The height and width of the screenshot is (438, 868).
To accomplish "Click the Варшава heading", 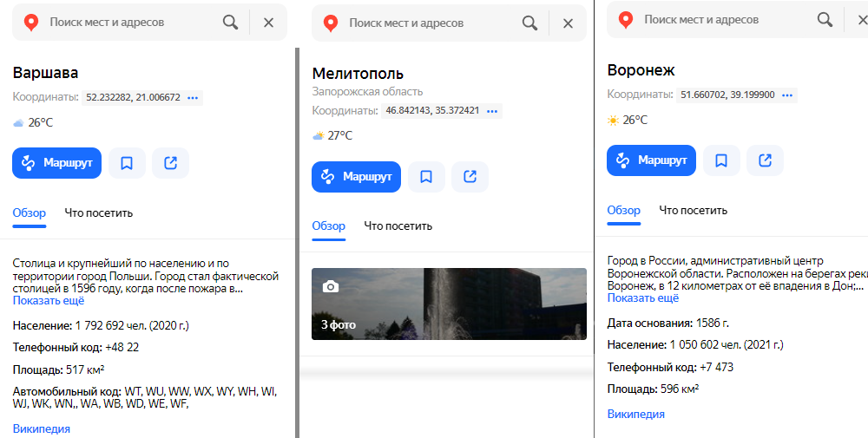I will tap(45, 73).
